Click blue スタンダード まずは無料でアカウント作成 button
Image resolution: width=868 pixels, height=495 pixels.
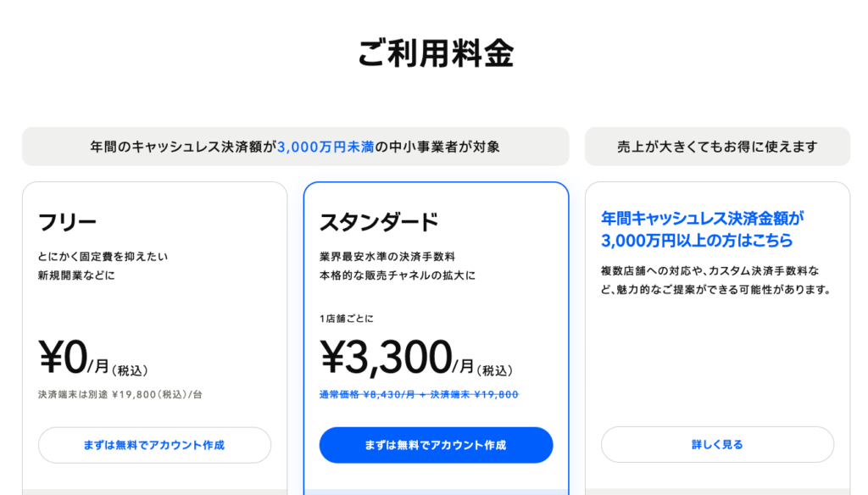click(x=436, y=445)
